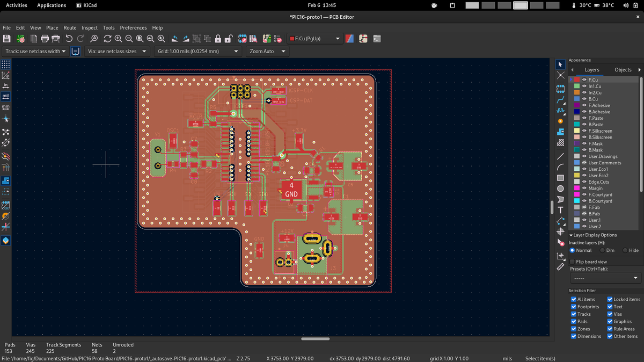
Task: Select the Draw Circle tool
Action: (560, 189)
